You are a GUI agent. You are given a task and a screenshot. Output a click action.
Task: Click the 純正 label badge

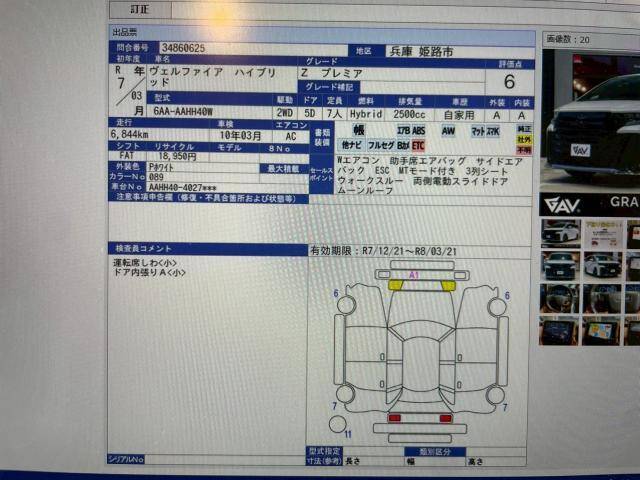[x=524, y=128]
